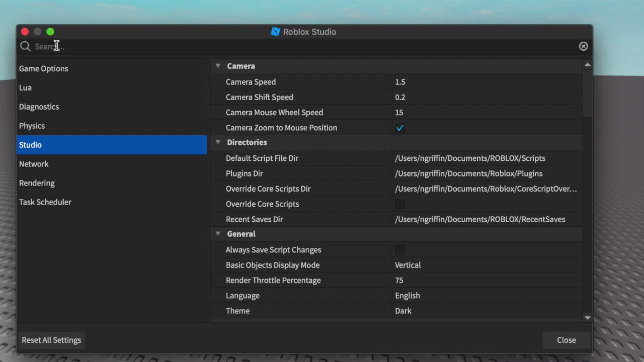This screenshot has width=644, height=362.
Task: Select the Camera Shift Speed label
Action: click(x=259, y=97)
